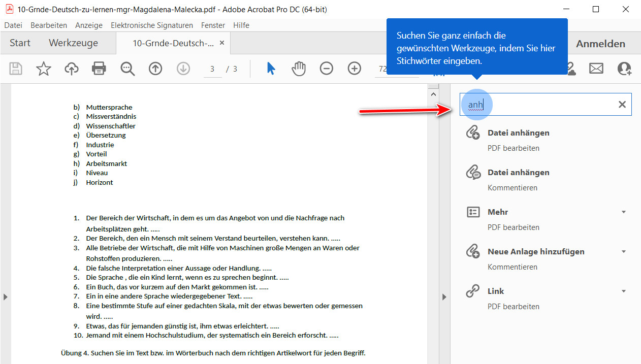
Task: Send file by email envelope icon
Action: [x=596, y=69]
